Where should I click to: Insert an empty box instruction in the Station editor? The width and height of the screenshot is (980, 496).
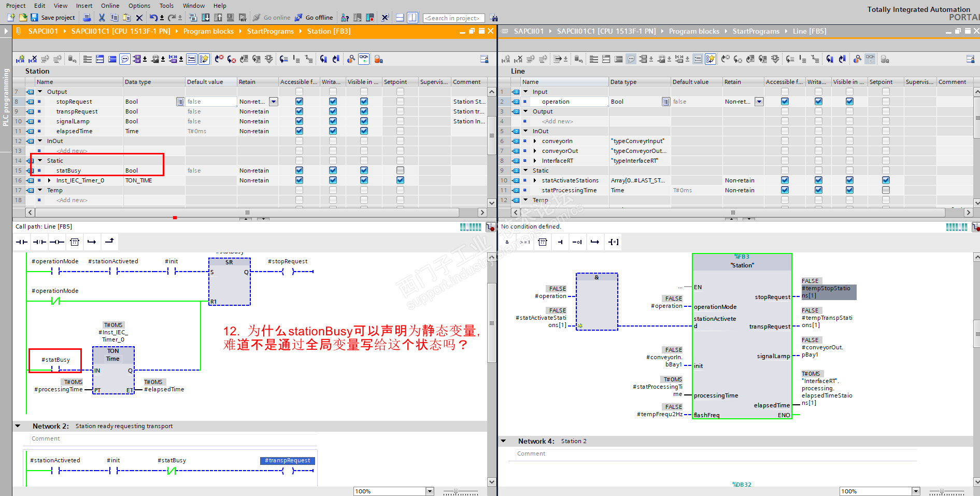(75, 242)
